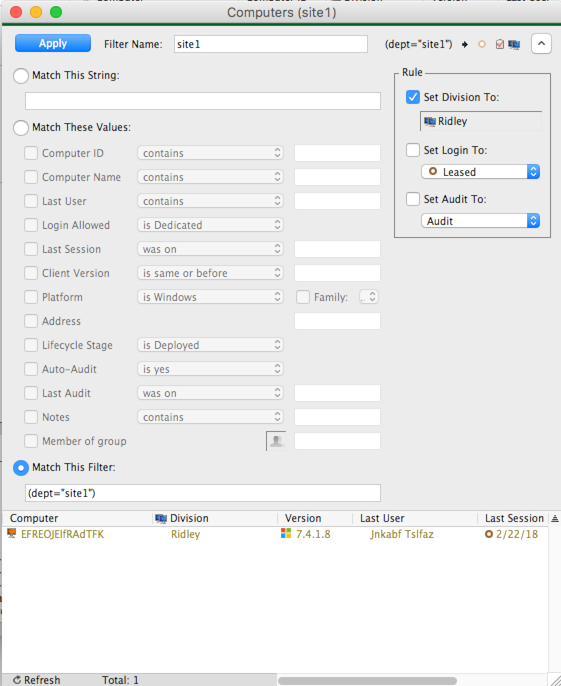Click the computer icon beside EFREOJElfRAdTFK
The image size is (561, 686).
12,533
